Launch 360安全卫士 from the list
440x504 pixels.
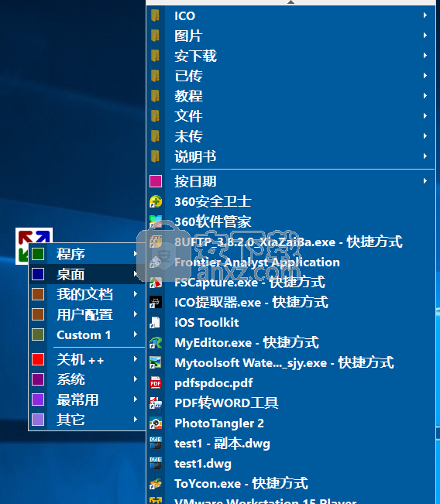(x=290, y=201)
